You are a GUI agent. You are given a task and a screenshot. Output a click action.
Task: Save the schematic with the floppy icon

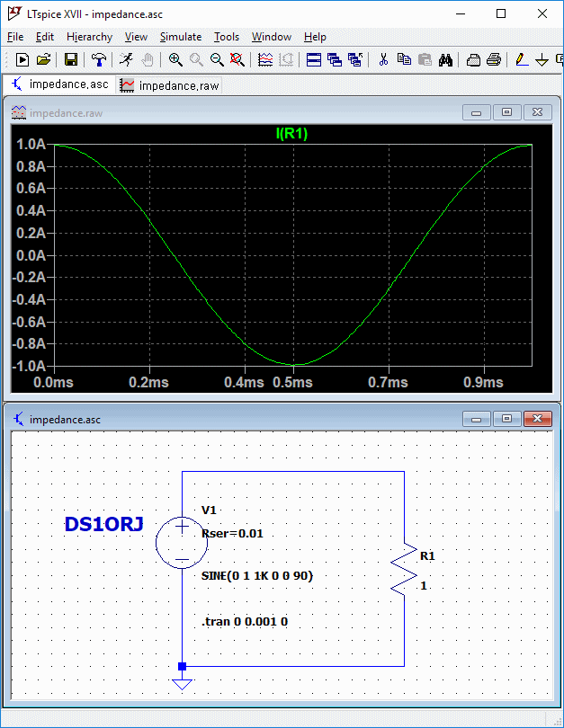tap(71, 59)
